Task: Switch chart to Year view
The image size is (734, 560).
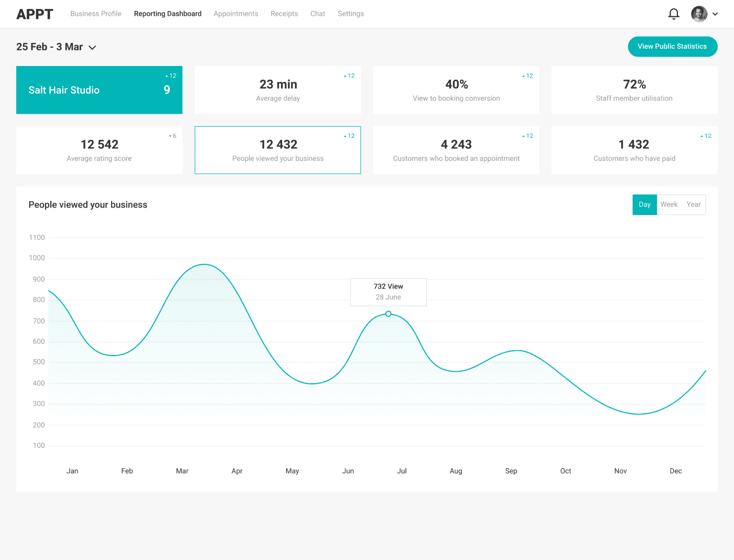Action: coord(694,204)
